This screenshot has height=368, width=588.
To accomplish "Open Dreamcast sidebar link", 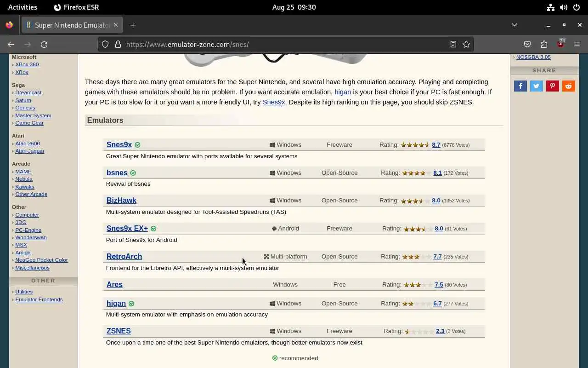I will [x=28, y=92].
